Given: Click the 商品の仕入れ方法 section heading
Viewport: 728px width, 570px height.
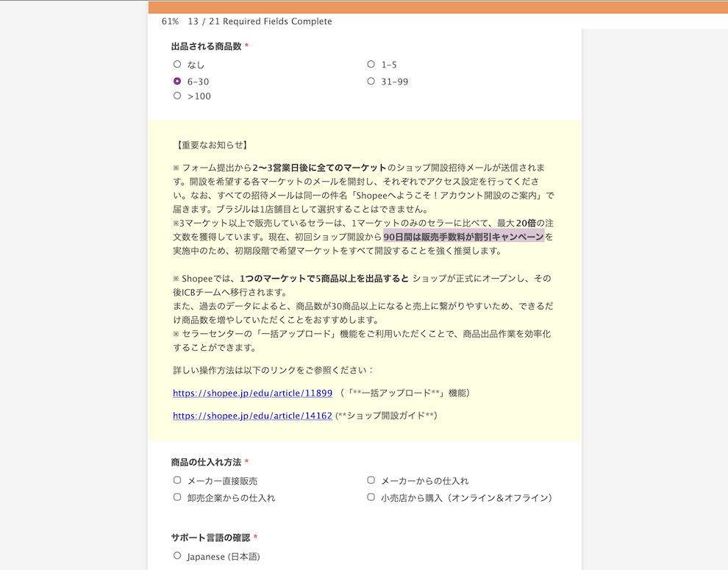Looking at the screenshot, I should click(206, 463).
